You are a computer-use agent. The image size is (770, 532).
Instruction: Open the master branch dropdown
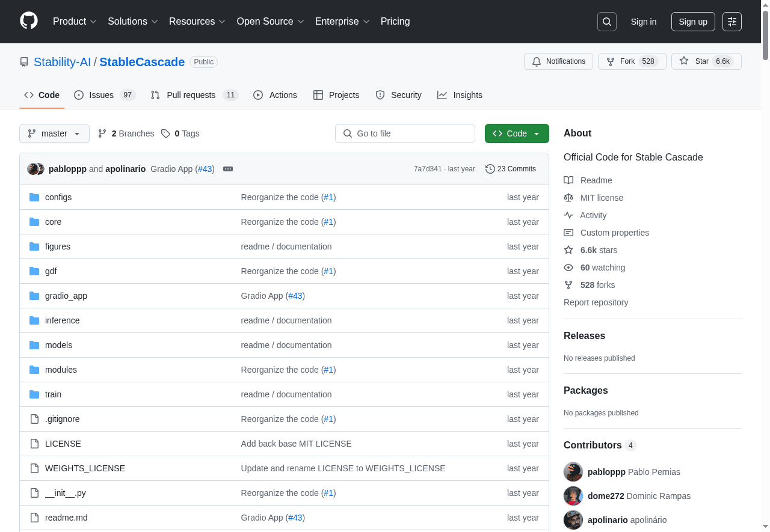(x=54, y=133)
